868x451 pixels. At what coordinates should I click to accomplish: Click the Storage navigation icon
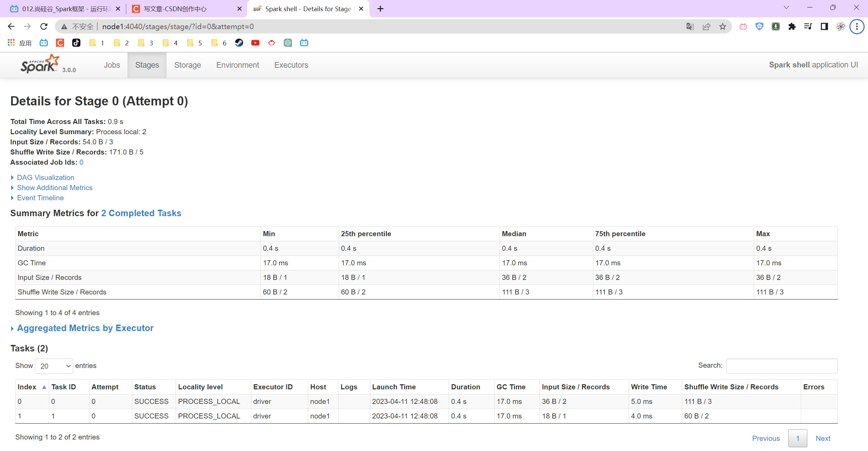(x=187, y=65)
